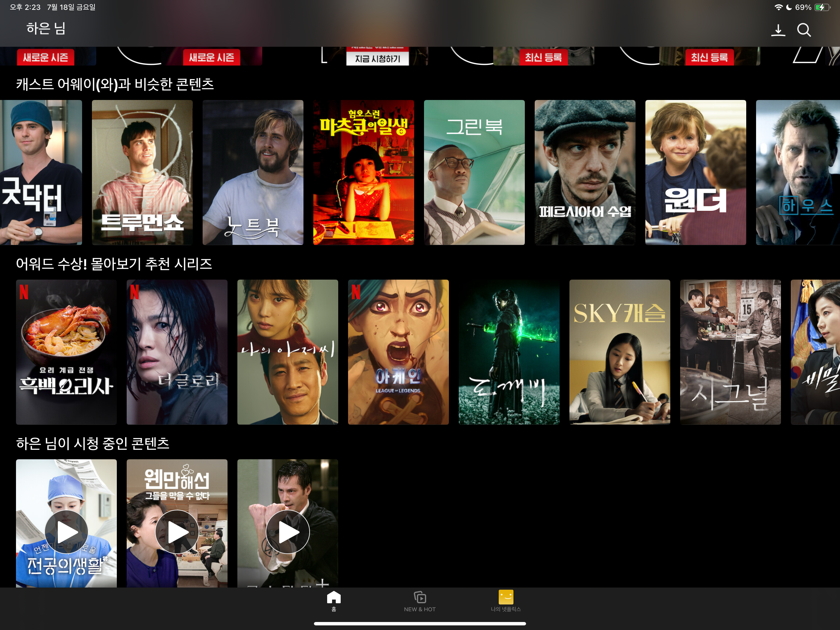Image resolution: width=840 pixels, height=630 pixels.
Task: Open 혐오스런 마츠코의 일생 poster
Action: (x=363, y=172)
